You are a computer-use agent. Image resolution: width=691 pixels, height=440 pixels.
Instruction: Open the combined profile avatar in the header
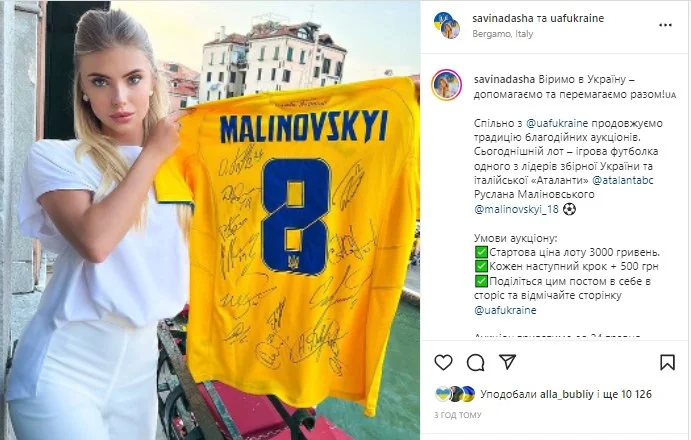[447, 25]
